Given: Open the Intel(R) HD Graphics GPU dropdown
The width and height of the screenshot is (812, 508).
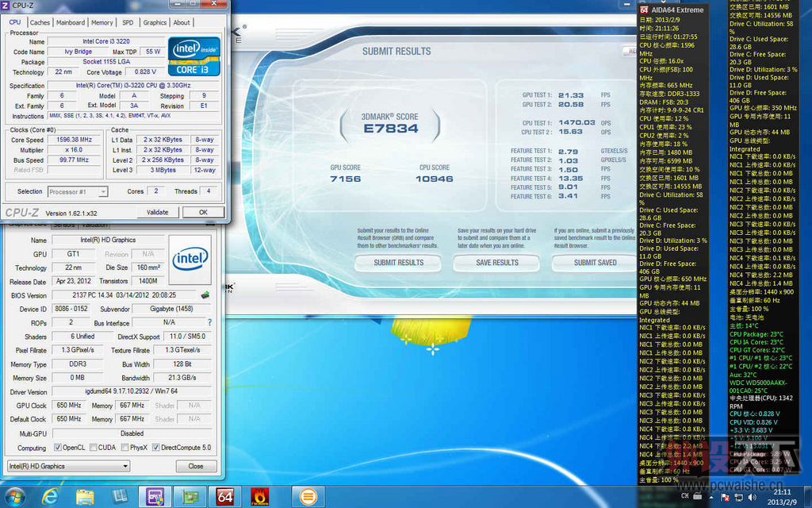Looking at the screenshot, I should [68, 466].
